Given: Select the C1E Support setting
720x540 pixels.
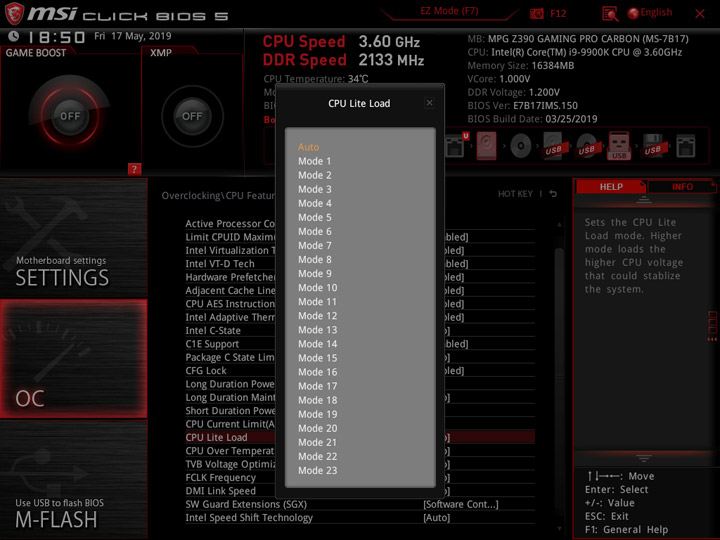Looking at the screenshot, I should [212, 344].
